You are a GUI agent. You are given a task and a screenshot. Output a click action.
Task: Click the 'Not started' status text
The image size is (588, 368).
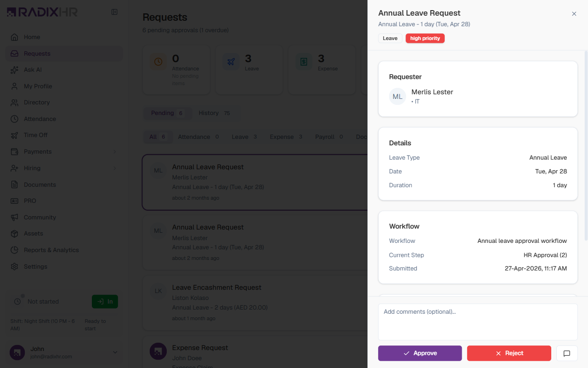click(x=43, y=302)
